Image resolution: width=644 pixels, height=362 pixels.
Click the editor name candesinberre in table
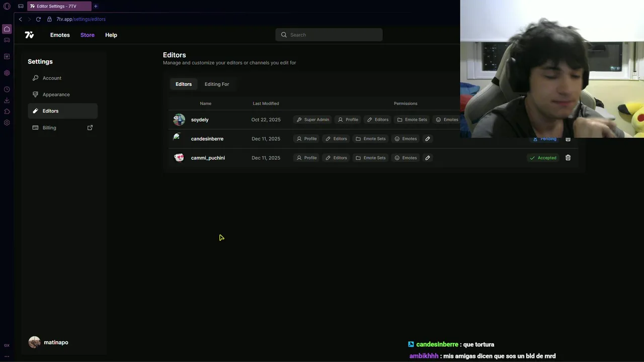coord(207,139)
